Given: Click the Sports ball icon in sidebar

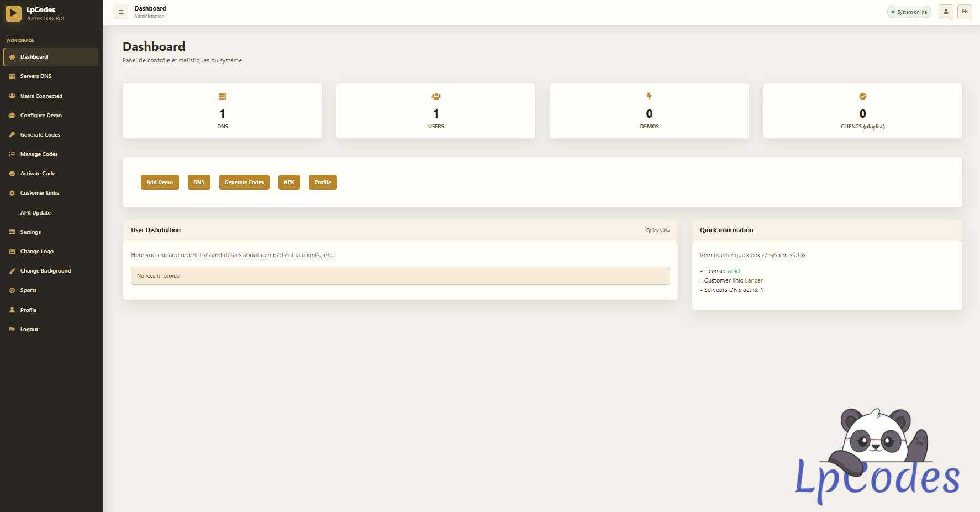Looking at the screenshot, I should [12, 290].
